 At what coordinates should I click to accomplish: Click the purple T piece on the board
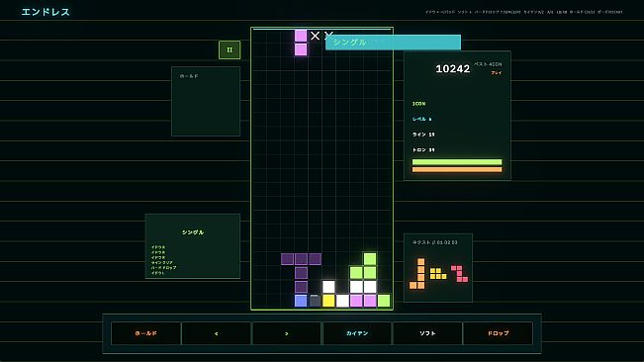point(301,273)
